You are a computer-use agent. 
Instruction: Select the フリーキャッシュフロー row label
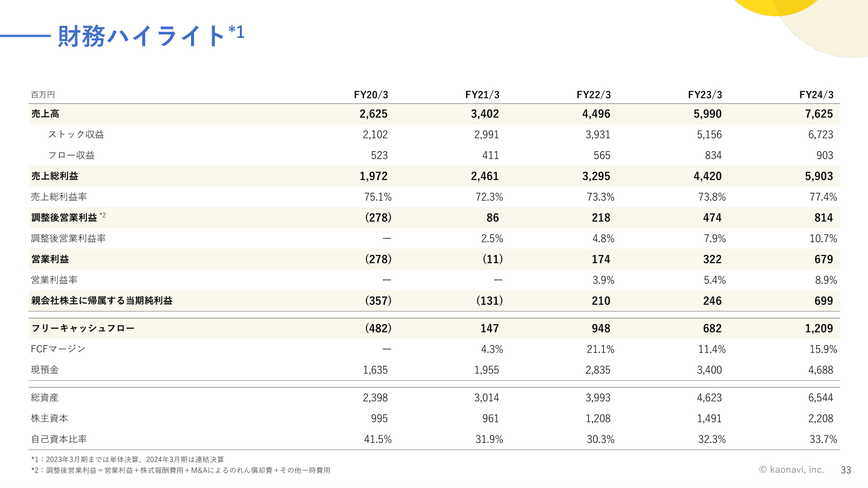pos(83,328)
